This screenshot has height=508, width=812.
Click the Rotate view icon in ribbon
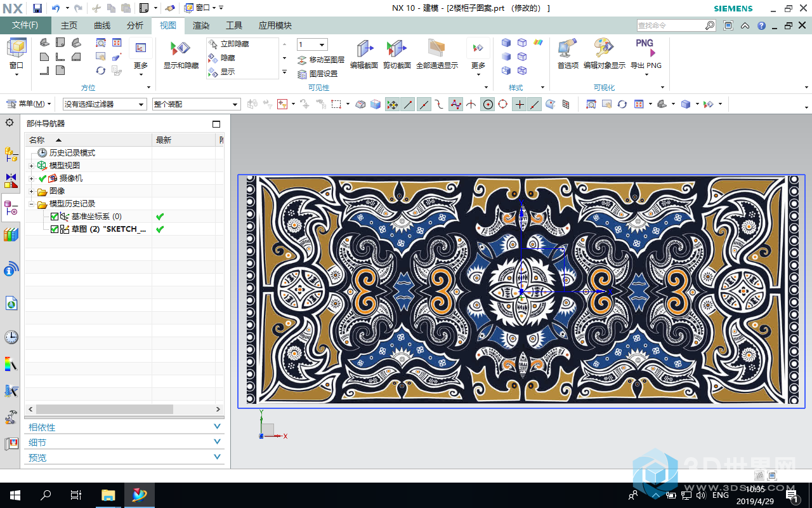pos(101,70)
